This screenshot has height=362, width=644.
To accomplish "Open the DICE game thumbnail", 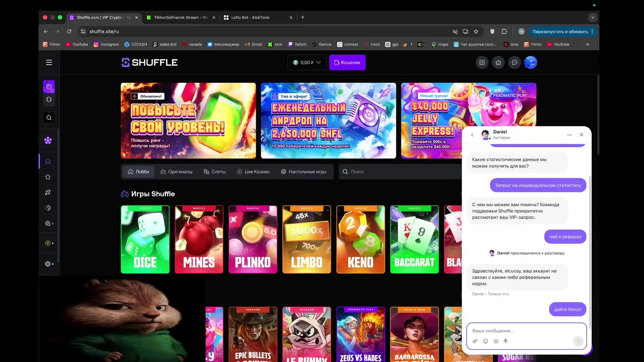I will [x=145, y=239].
